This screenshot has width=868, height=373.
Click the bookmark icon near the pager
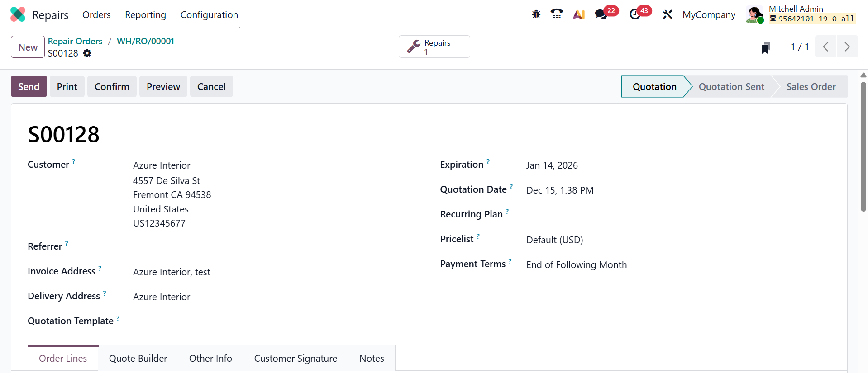[x=765, y=47]
